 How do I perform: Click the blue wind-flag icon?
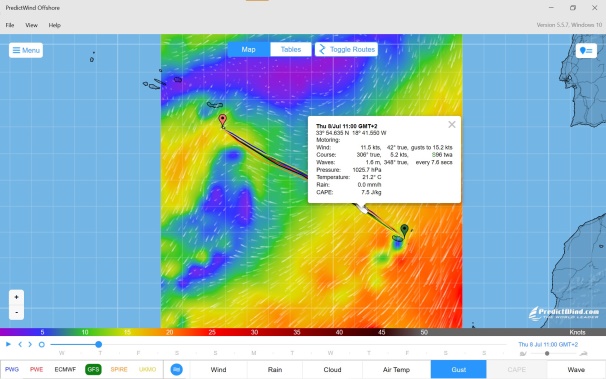tap(177, 370)
